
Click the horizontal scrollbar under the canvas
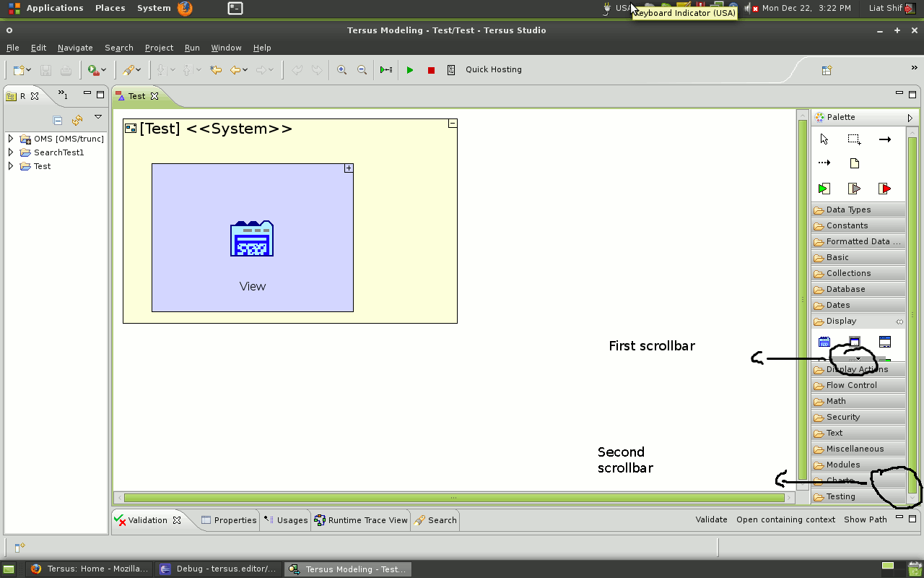point(453,498)
